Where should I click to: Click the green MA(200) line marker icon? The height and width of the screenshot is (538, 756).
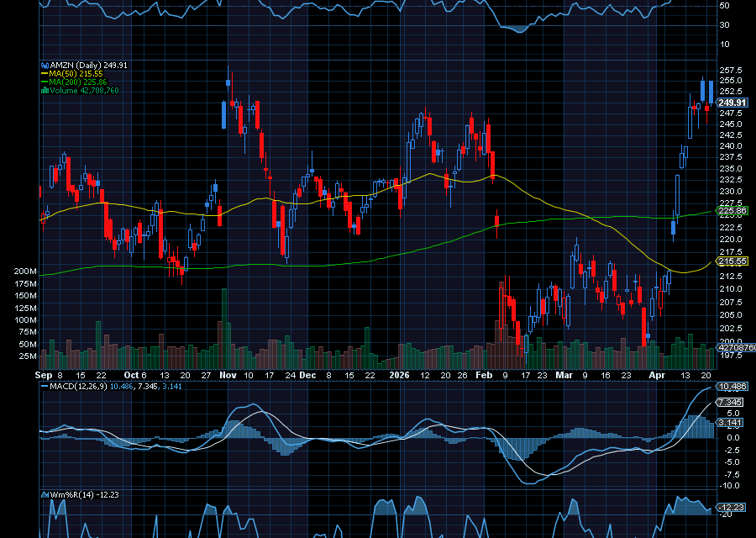[x=45, y=81]
